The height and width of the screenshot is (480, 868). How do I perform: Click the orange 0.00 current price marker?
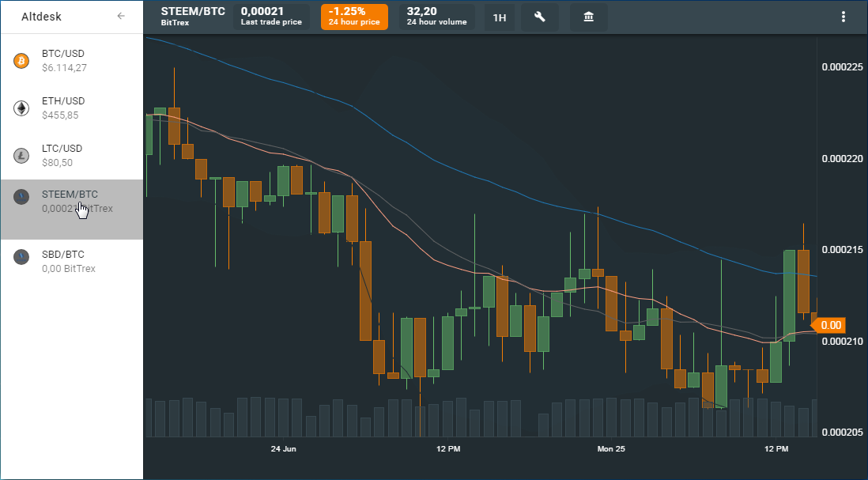point(828,325)
